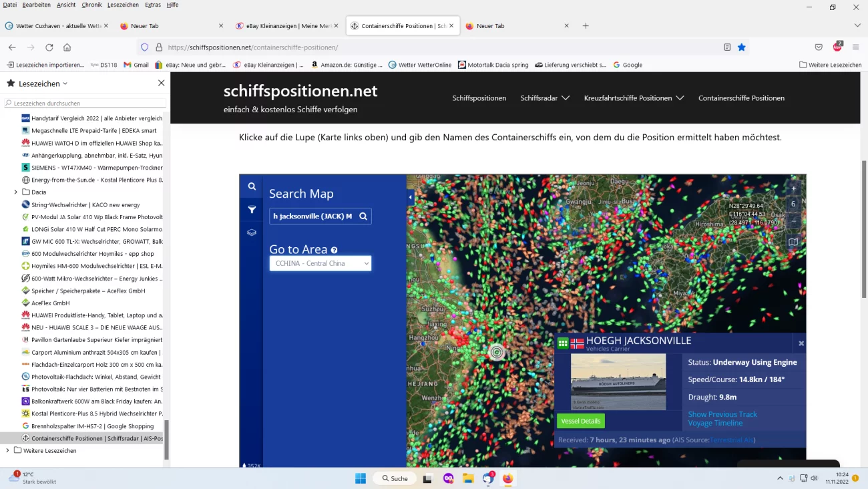
Task: Open tracking protection shield icon
Action: click(x=145, y=47)
